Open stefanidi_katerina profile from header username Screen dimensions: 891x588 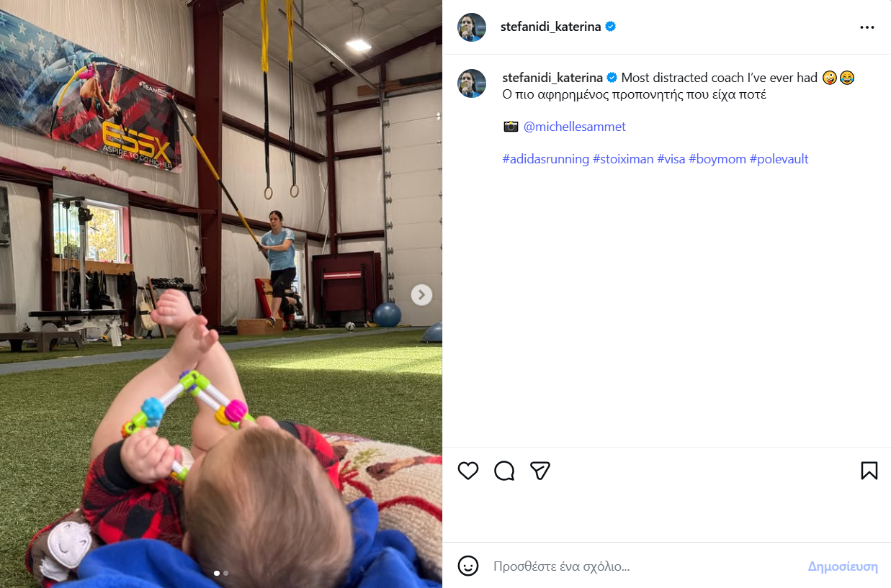[551, 27]
